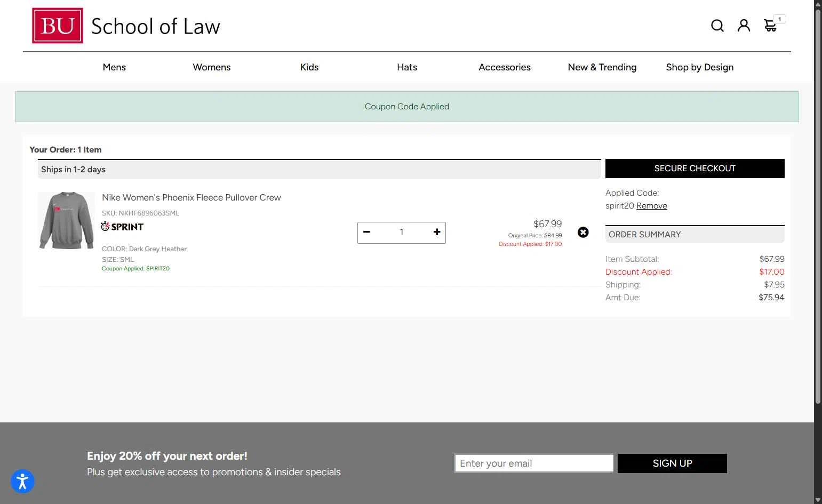Expand the Hats category menu
Image resolution: width=822 pixels, height=504 pixels.
[407, 67]
